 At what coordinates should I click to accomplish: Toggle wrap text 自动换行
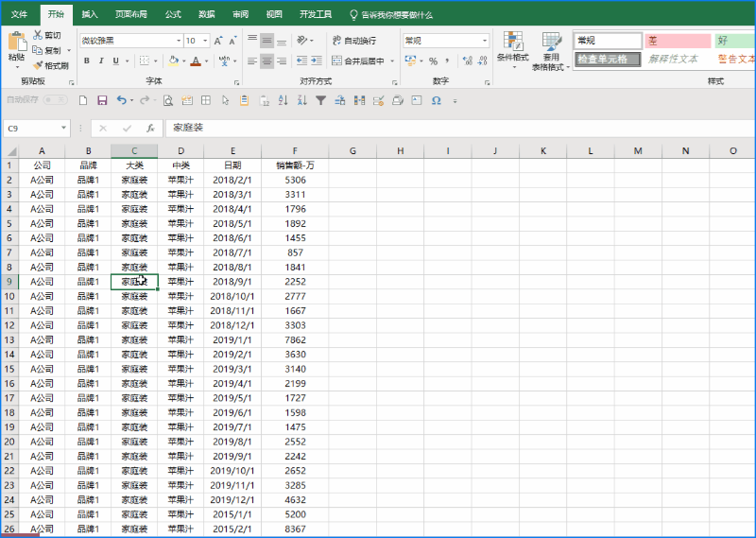354,41
